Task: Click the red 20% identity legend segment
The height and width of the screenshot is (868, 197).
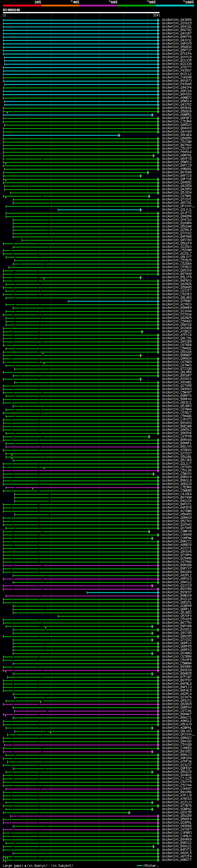Action: 22,6
